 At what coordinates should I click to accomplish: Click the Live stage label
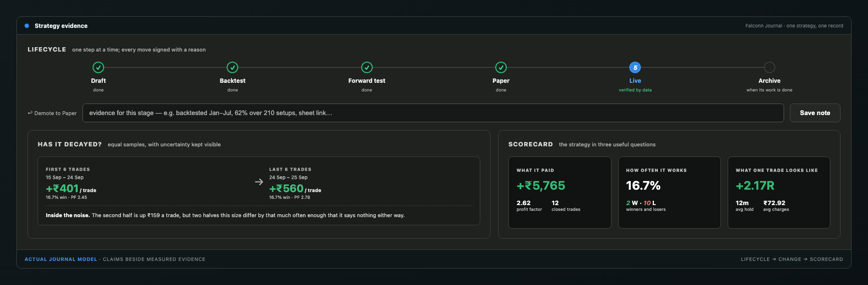click(x=635, y=81)
